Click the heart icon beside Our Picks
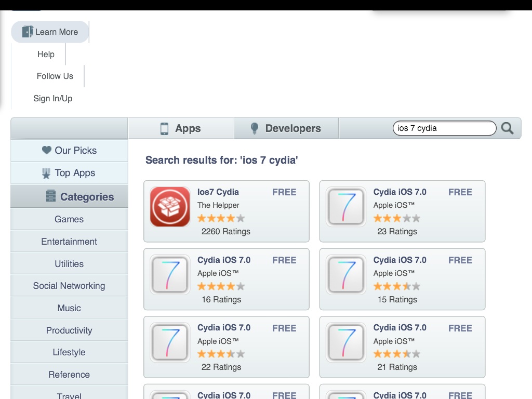The width and height of the screenshot is (532, 399). click(46, 150)
